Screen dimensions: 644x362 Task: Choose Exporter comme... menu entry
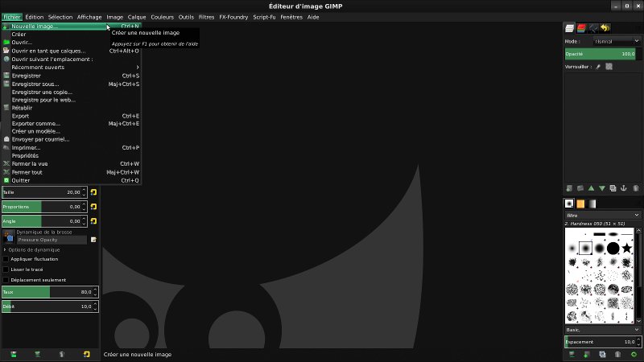(x=71, y=124)
